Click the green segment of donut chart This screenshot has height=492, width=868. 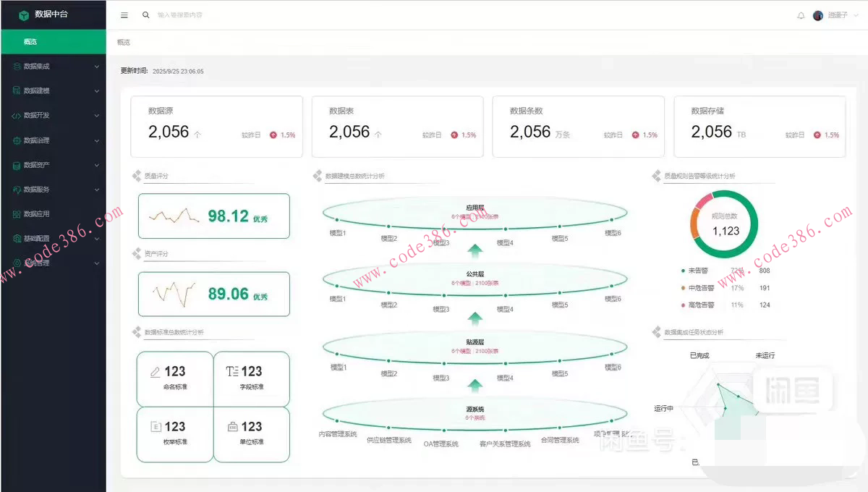[754, 239]
